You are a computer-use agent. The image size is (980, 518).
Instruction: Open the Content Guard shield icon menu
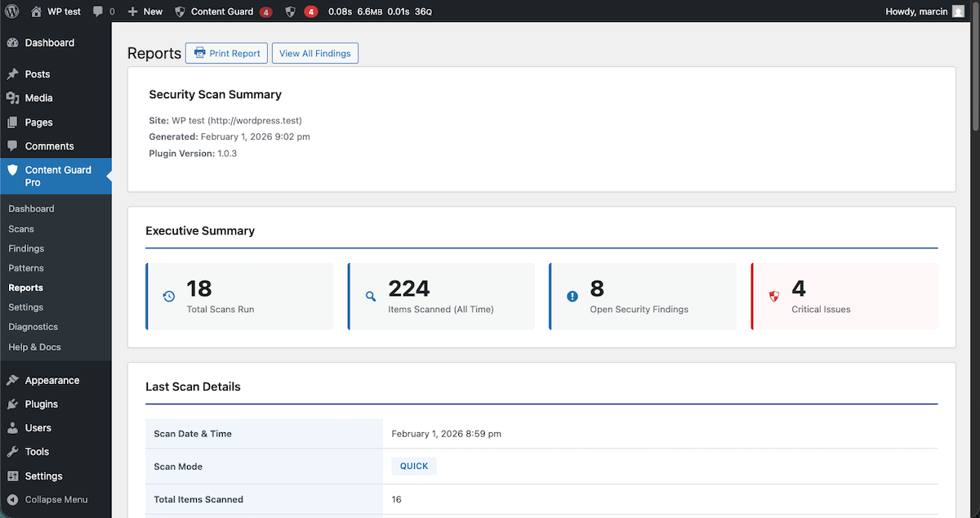(179, 11)
